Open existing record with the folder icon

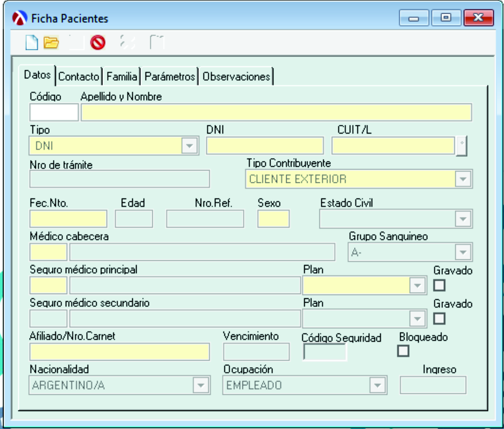(51, 43)
